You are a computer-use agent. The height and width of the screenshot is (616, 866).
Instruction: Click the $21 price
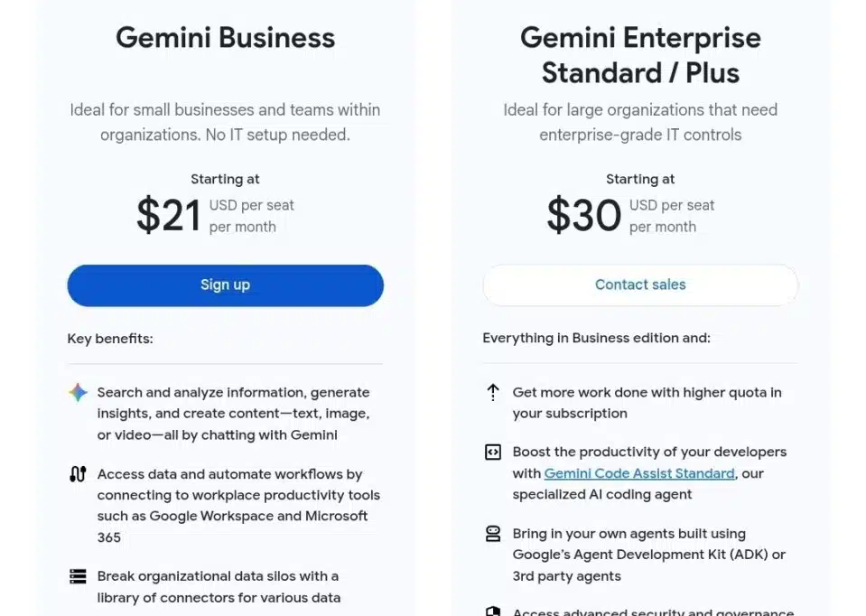(168, 216)
